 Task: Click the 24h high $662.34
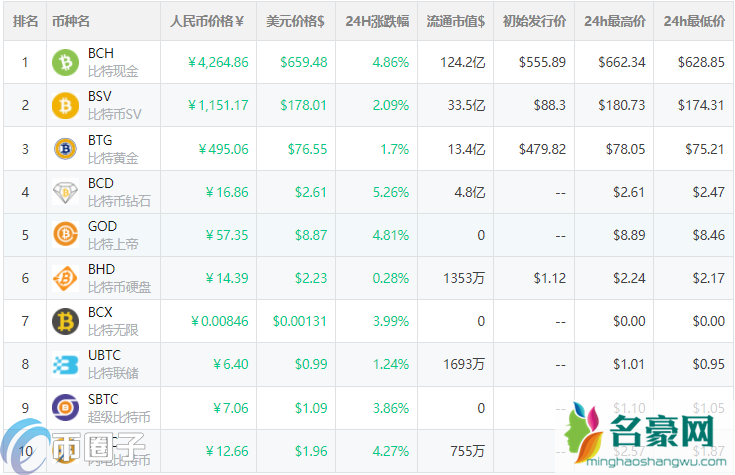(622, 62)
